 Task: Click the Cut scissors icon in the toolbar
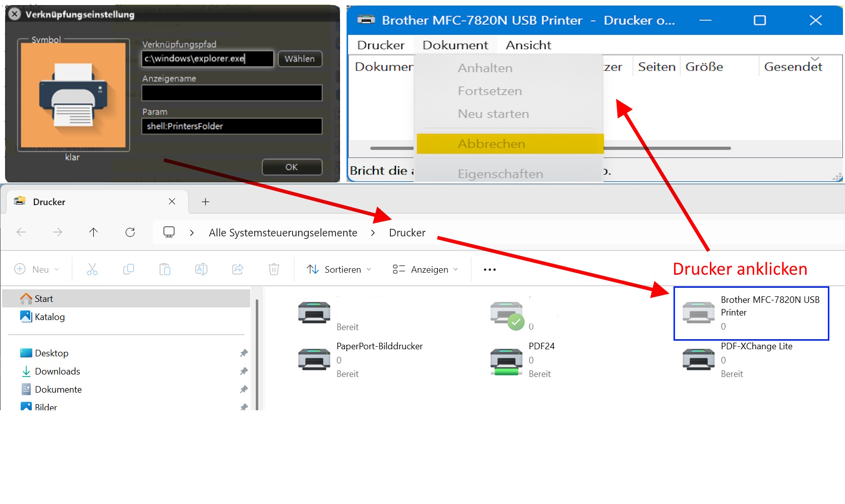(x=92, y=270)
